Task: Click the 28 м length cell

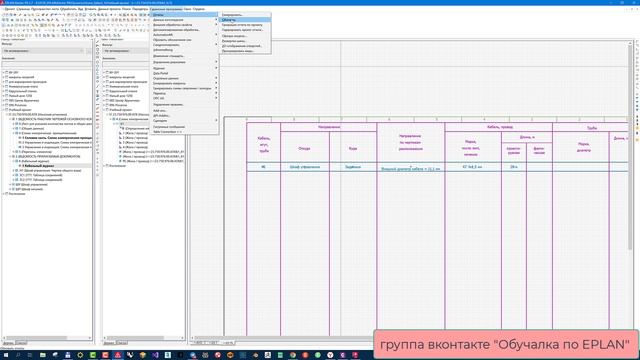Action: point(513,167)
